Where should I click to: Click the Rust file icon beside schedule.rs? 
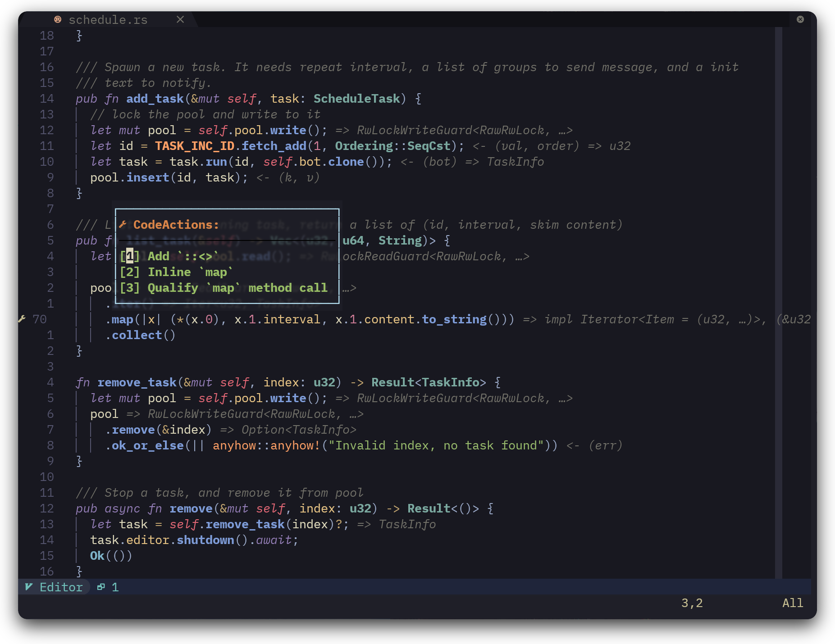click(x=58, y=19)
